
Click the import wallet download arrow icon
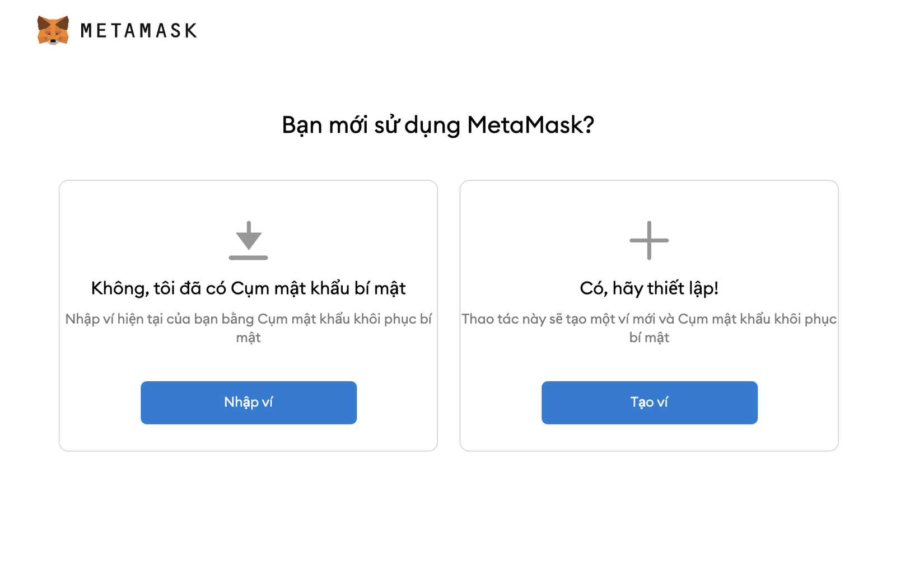(248, 236)
